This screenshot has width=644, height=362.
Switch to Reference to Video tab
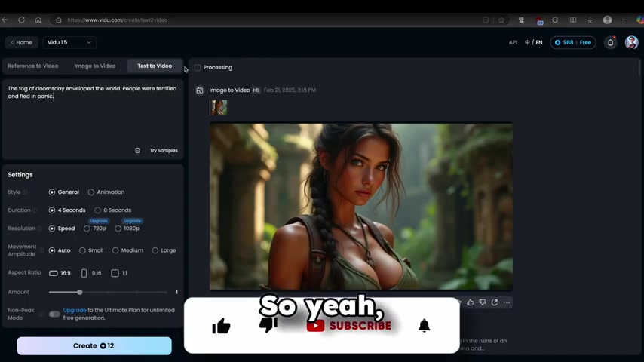(33, 66)
